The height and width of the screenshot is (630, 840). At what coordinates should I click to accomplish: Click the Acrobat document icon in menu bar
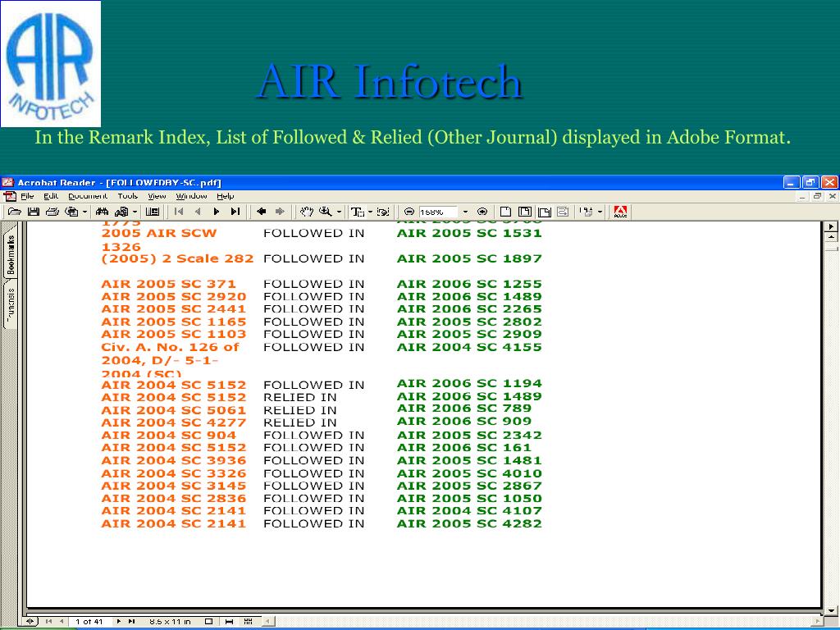coord(10,196)
